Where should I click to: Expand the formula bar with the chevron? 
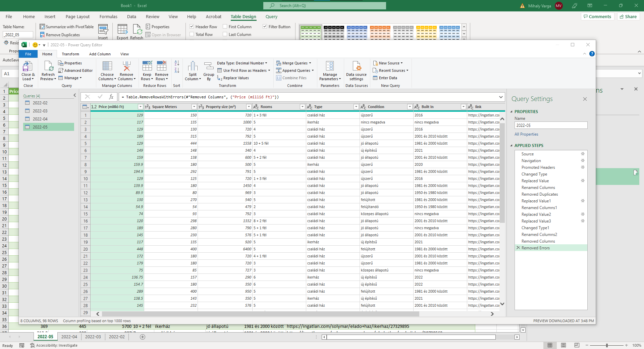[501, 97]
